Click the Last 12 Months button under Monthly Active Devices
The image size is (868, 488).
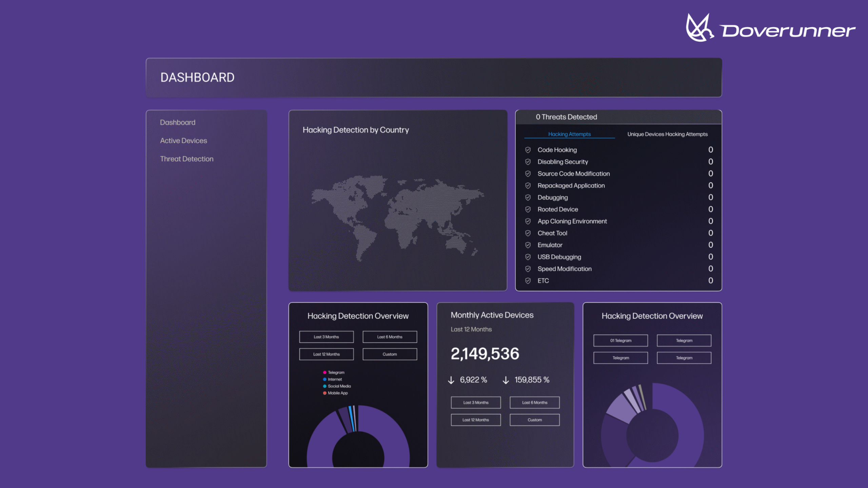pyautogui.click(x=476, y=420)
